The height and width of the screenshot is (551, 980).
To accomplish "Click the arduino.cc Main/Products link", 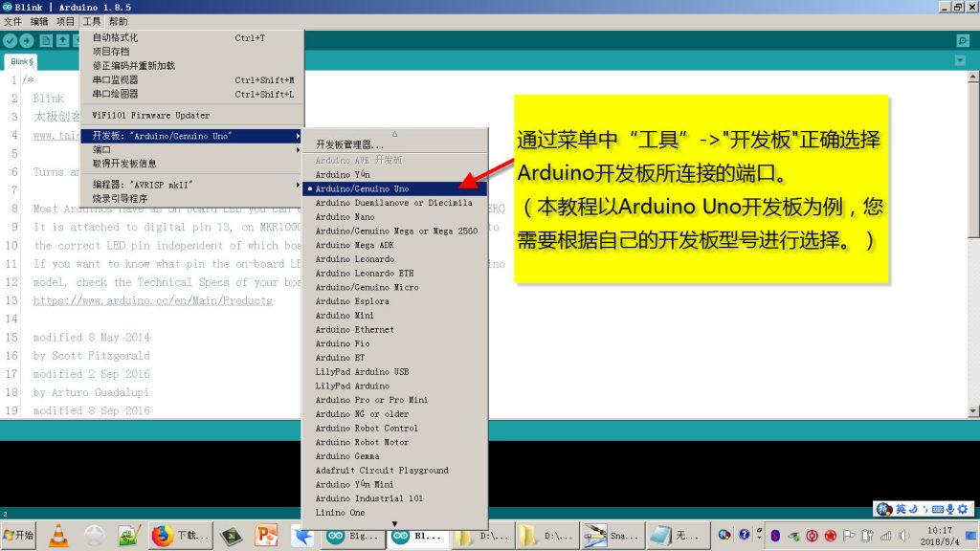I will [152, 300].
